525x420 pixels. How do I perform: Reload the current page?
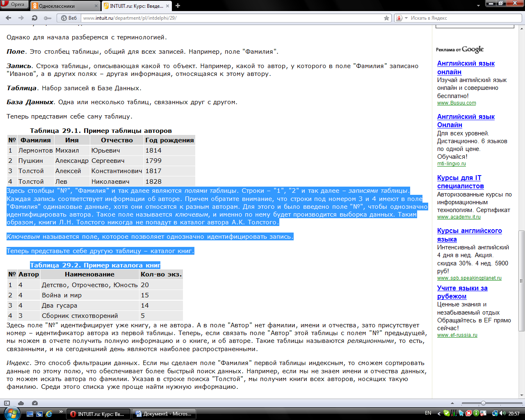[34, 18]
